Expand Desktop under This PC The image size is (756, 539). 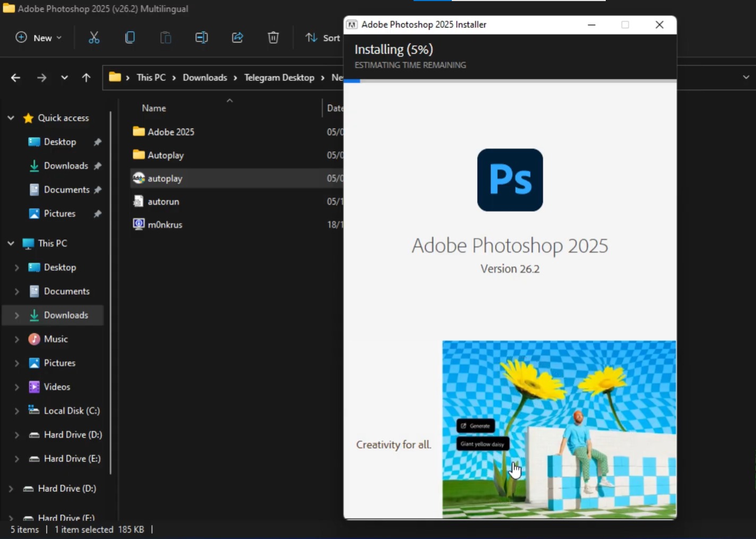(x=17, y=268)
